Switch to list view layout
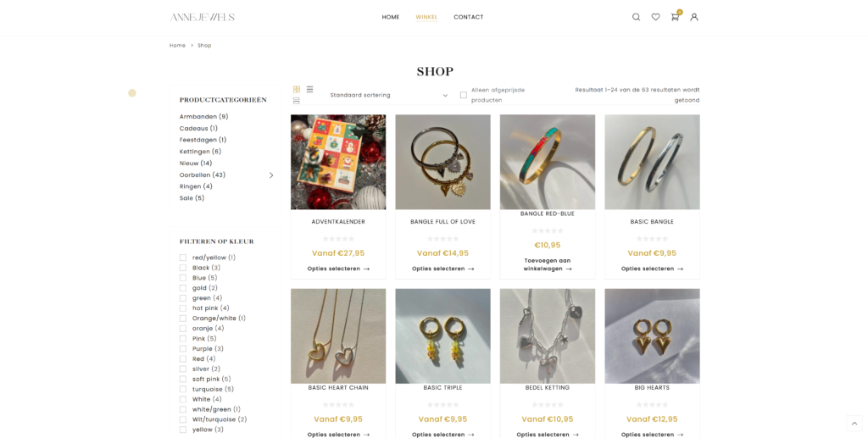 click(310, 90)
